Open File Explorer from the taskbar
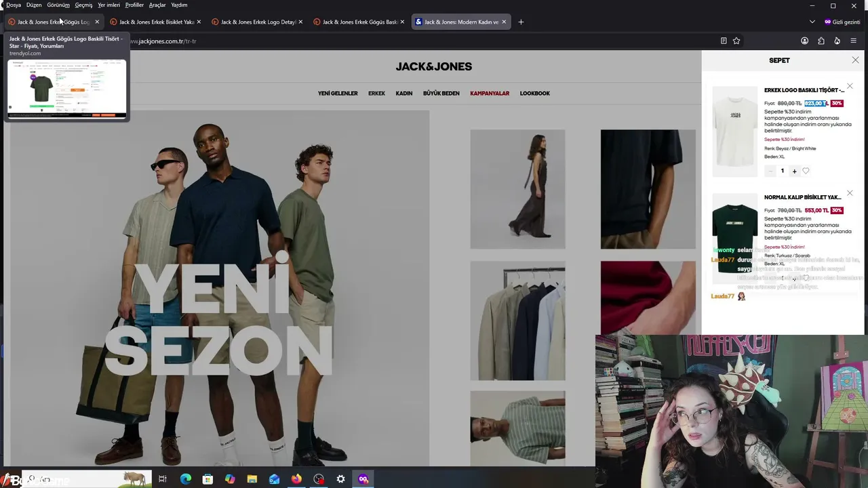Image resolution: width=868 pixels, height=488 pixels. [252, 479]
